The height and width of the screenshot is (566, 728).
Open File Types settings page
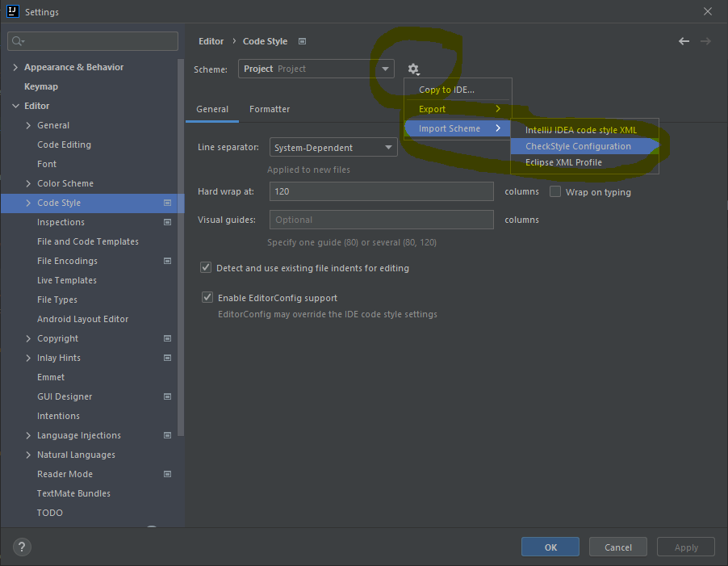(x=57, y=300)
